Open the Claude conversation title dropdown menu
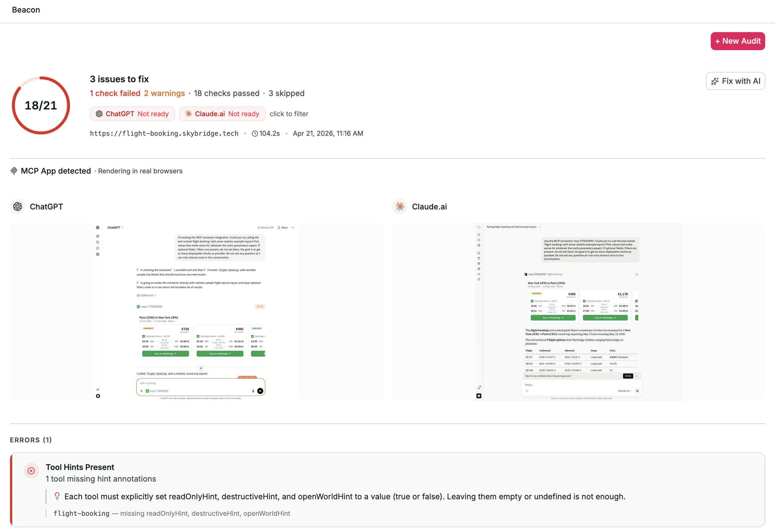This screenshot has width=775, height=532. tap(540, 227)
